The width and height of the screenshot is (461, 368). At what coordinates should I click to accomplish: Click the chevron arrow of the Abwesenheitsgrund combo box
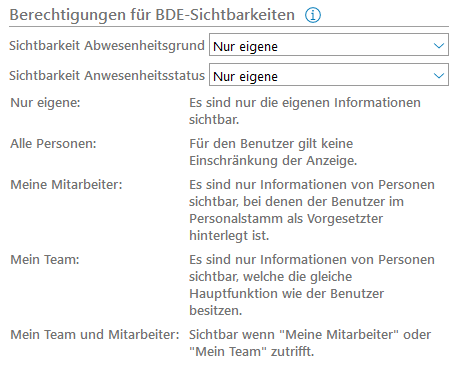[x=439, y=45]
